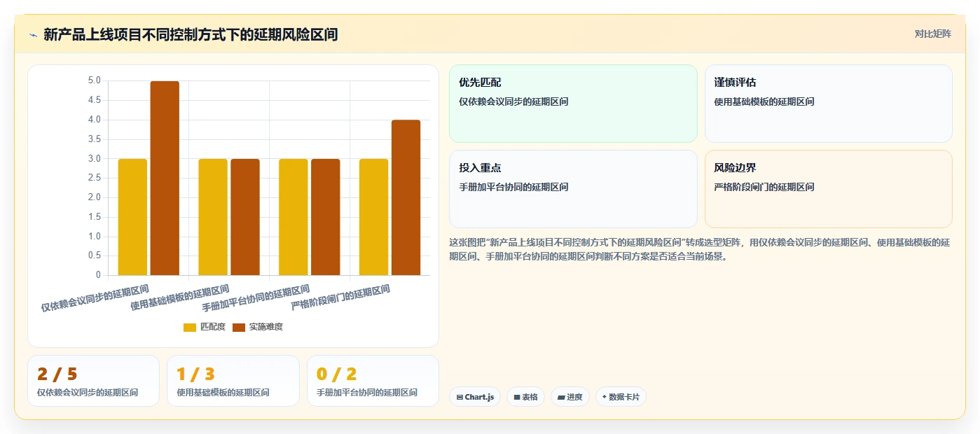Select the 实施难度 bar for 仅依赖会议同步的延期区间
The image size is (980, 434).
165,178
